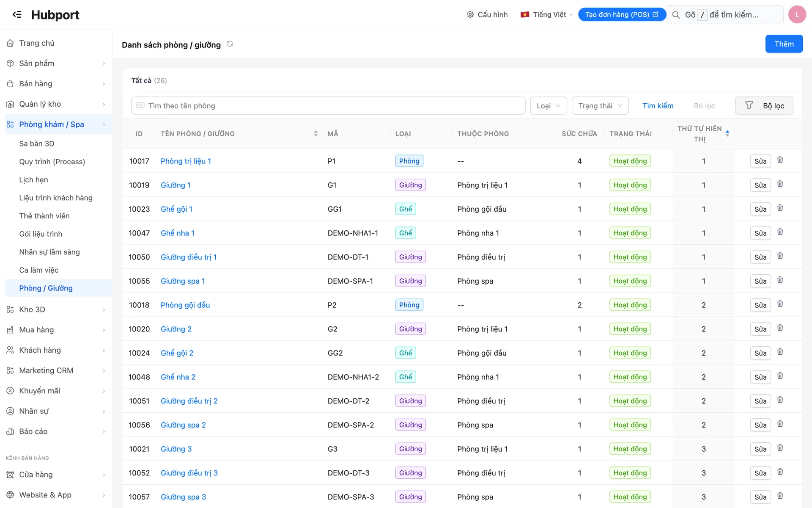Delete row Phòng trị liệu 1 via trash icon
812x508 pixels.
(x=780, y=160)
